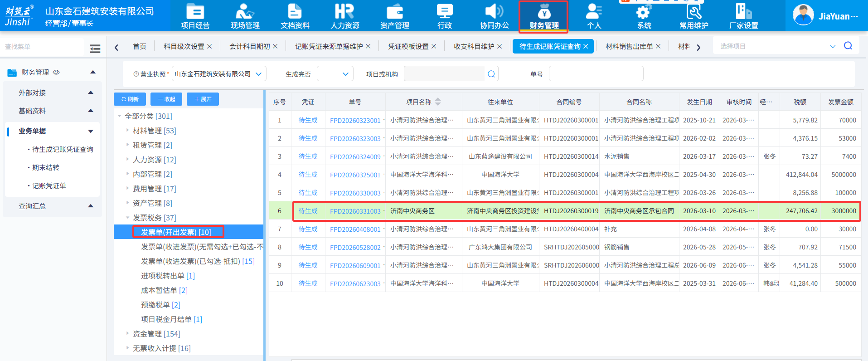Click 待生成 link in row 1
Image resolution: width=868 pixels, height=361 pixels.
click(x=308, y=120)
